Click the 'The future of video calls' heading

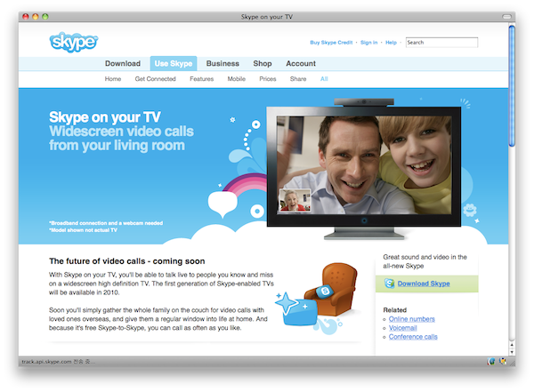click(x=127, y=261)
